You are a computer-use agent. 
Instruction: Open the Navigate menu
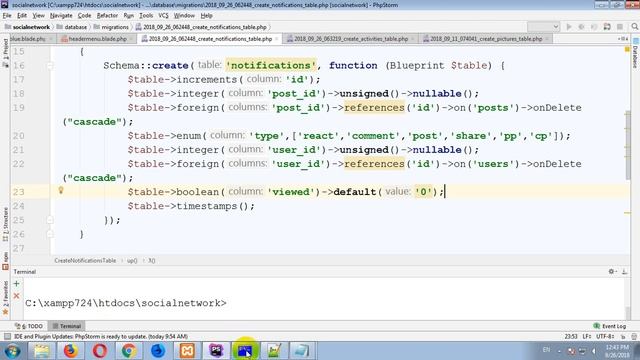click(61, 16)
